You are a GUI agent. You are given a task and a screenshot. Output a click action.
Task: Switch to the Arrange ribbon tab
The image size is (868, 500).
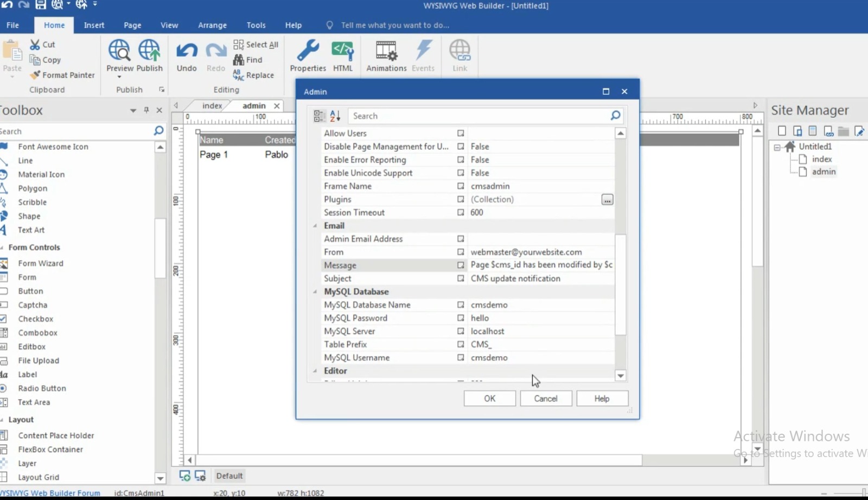click(212, 25)
